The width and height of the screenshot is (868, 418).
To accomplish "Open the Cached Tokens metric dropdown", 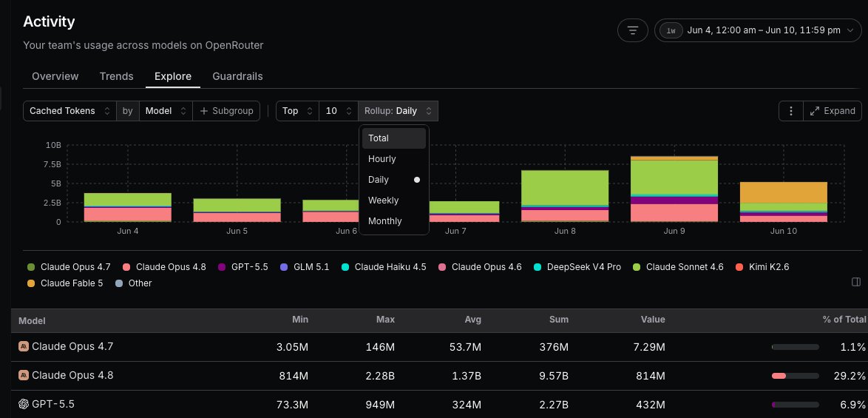I will tap(69, 111).
